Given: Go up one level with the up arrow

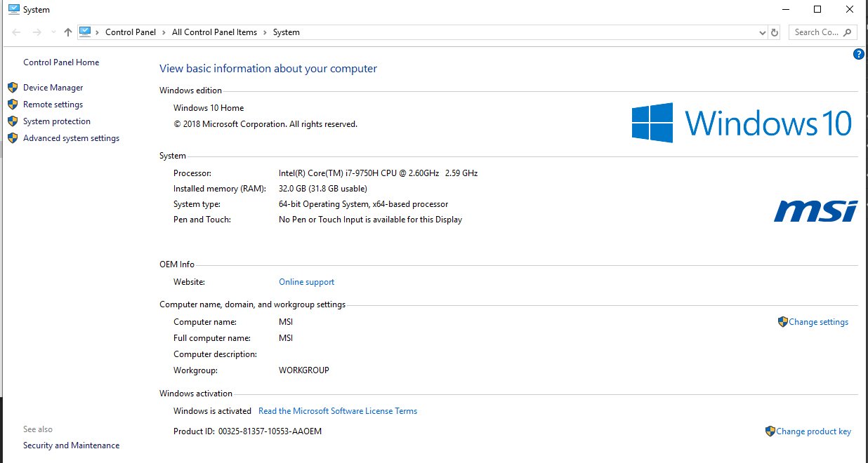Looking at the screenshot, I should (68, 32).
